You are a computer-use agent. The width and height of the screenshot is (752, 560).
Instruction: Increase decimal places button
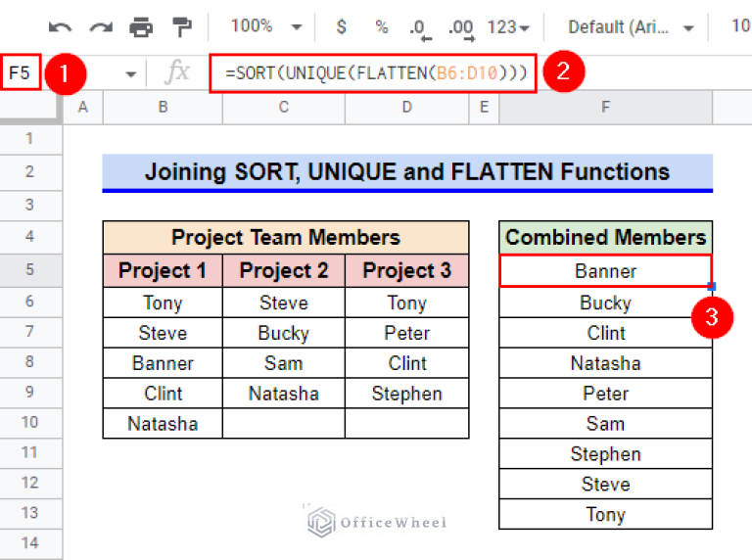pos(460,27)
